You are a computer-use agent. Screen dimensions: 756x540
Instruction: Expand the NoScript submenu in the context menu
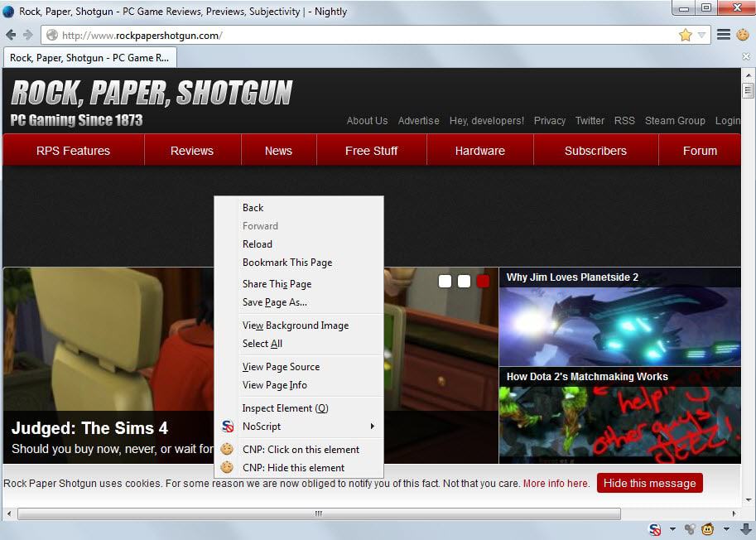point(299,427)
